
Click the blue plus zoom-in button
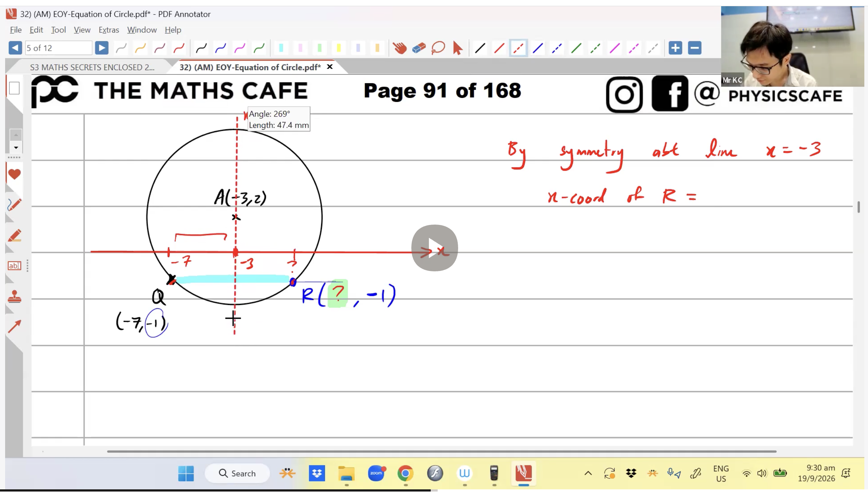675,48
